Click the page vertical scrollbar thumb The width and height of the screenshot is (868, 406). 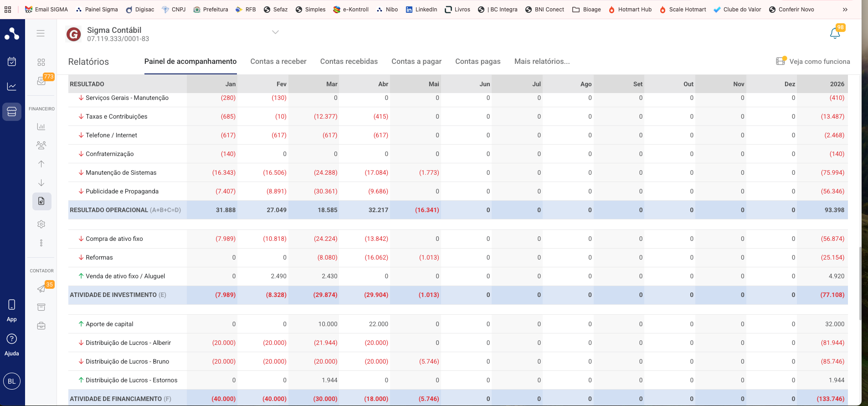coord(860,283)
